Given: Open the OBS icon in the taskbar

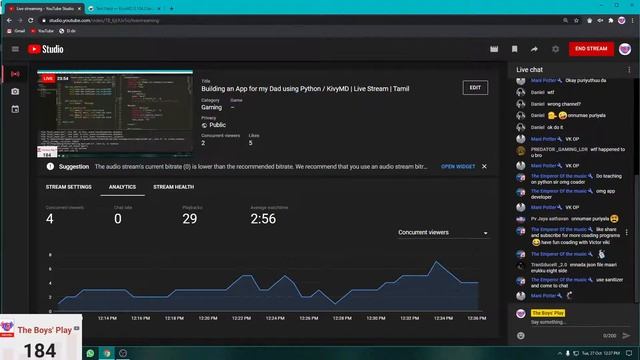Looking at the screenshot, I should pos(123,353).
